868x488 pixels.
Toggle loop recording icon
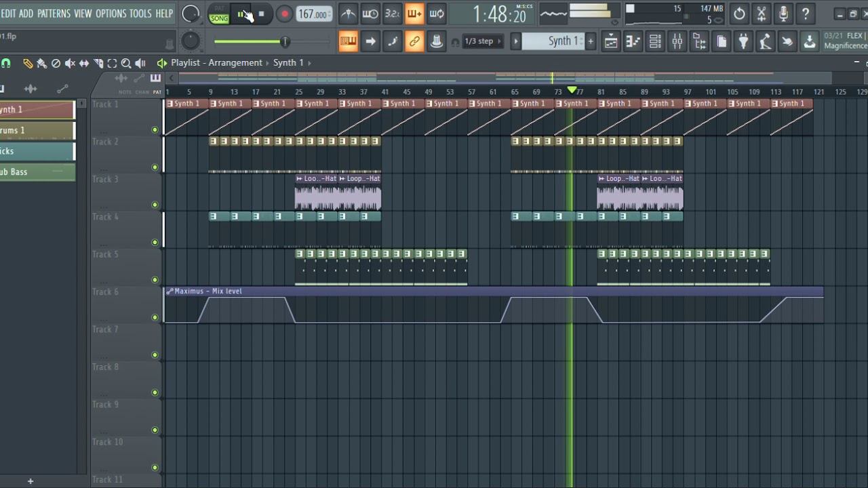[x=437, y=14]
